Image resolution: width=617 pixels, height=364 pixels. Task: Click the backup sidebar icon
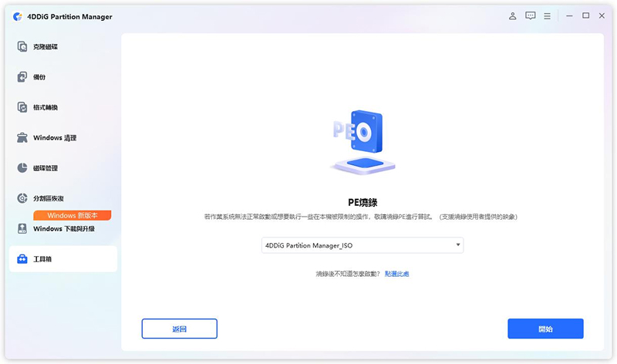22,77
